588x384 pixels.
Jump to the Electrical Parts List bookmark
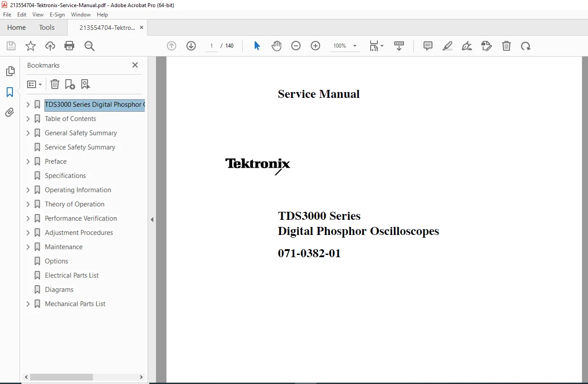tap(72, 275)
